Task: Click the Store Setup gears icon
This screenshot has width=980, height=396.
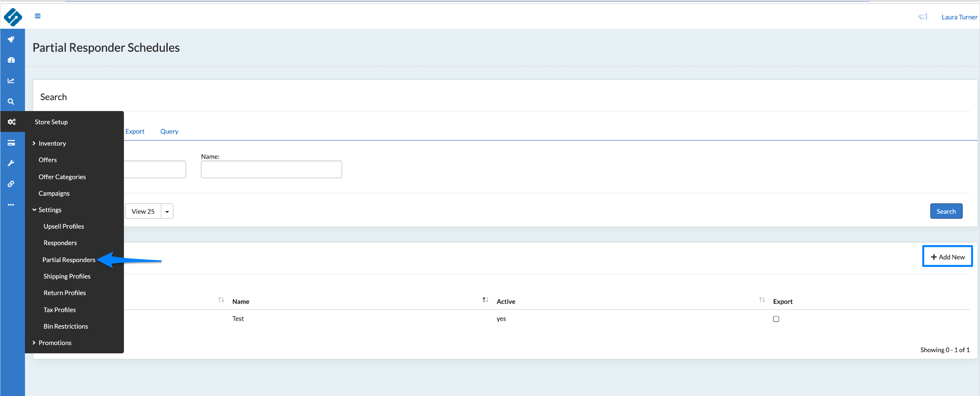Action: pos(11,122)
